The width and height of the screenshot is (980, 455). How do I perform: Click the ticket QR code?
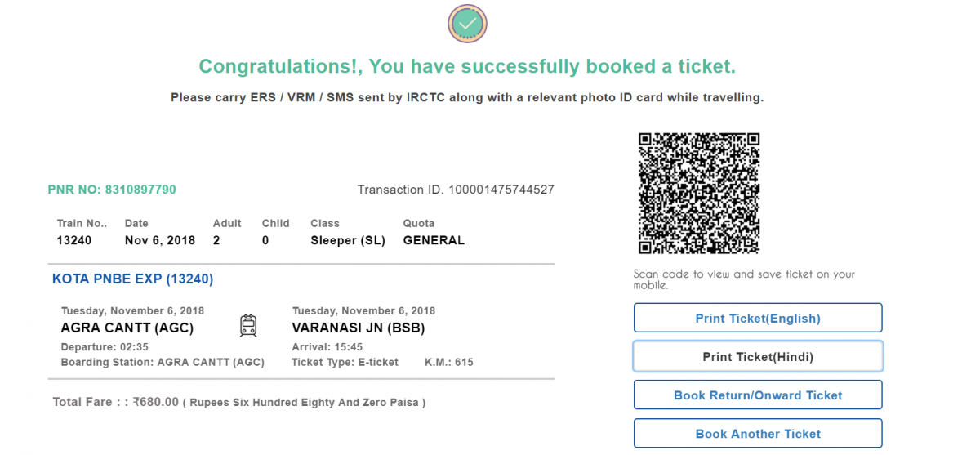[699, 193]
